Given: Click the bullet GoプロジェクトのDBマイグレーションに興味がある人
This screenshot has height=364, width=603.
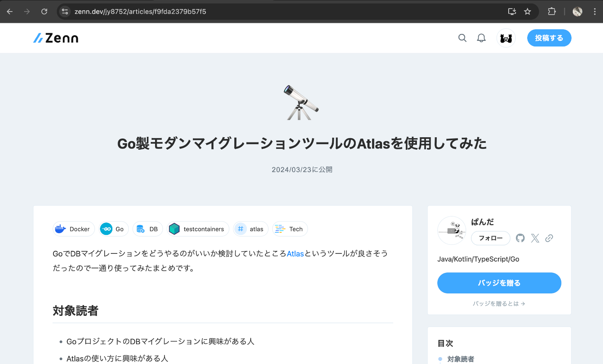Looking at the screenshot, I should pyautogui.click(x=160, y=341).
